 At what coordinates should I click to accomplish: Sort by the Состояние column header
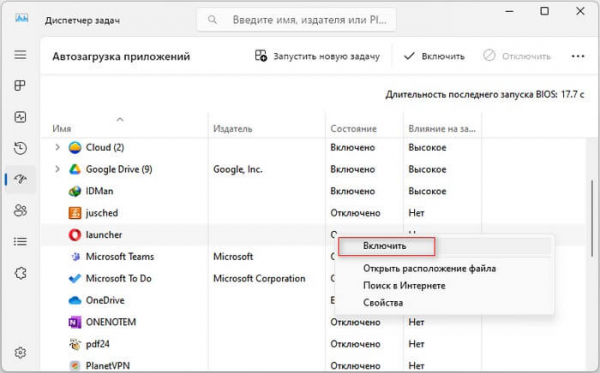pos(354,129)
